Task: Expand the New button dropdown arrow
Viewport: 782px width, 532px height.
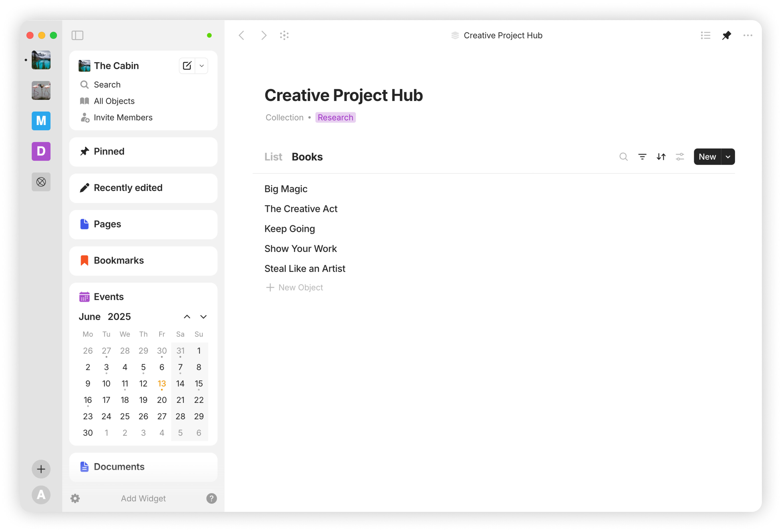Action: (728, 157)
